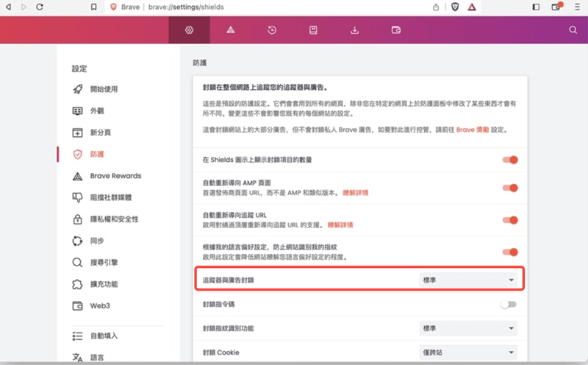Open Brave Shields lion icon in the address bar

[455, 7]
